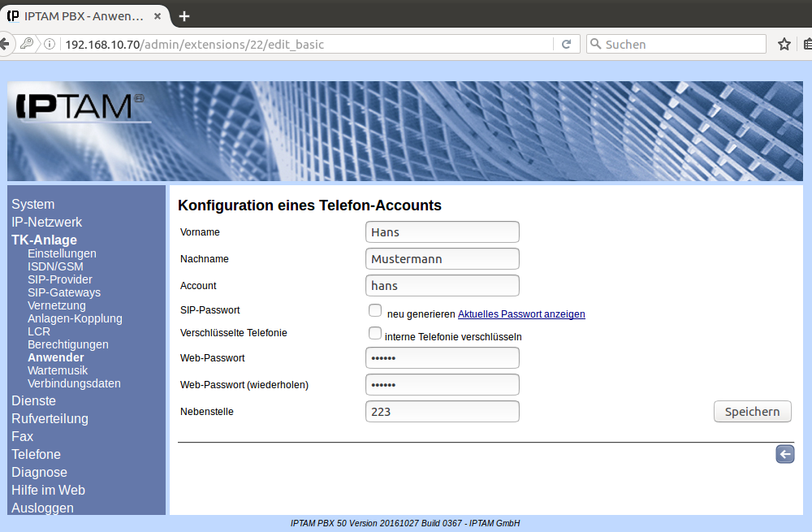Viewport: 812px width, 532px height.
Task: Open the SIP-Provider submenu item
Action: coord(60,279)
